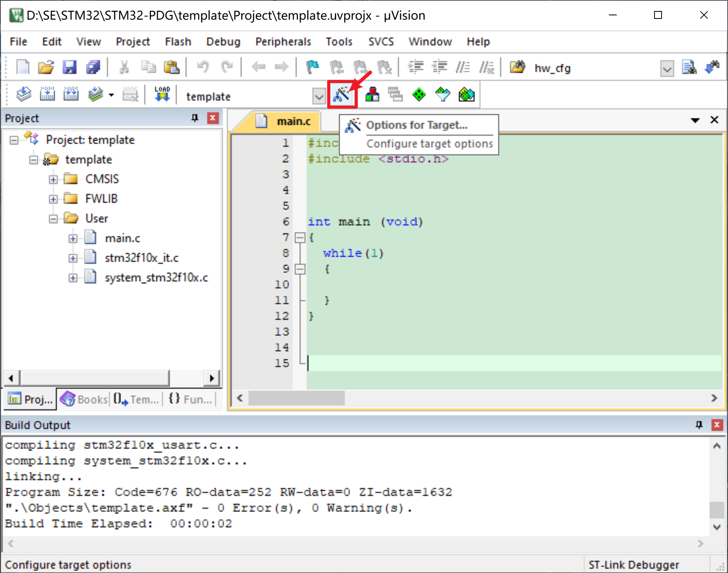This screenshot has height=573, width=728.
Task: Click the Open file folder icon
Action: (46, 67)
